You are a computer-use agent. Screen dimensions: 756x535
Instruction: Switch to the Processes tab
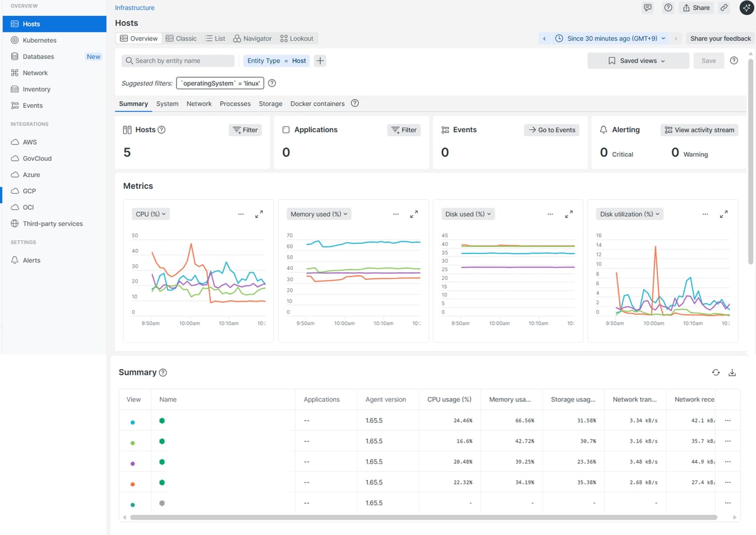235,103
